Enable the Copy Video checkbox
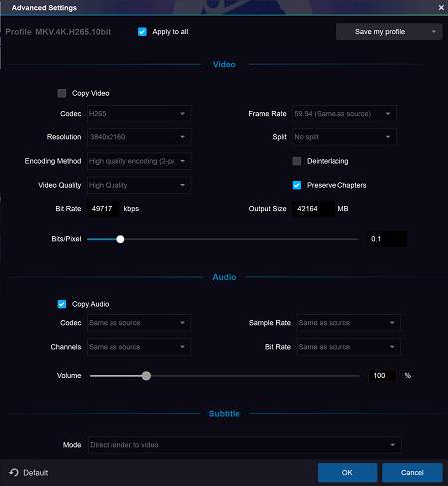448x486 pixels. 62,93
